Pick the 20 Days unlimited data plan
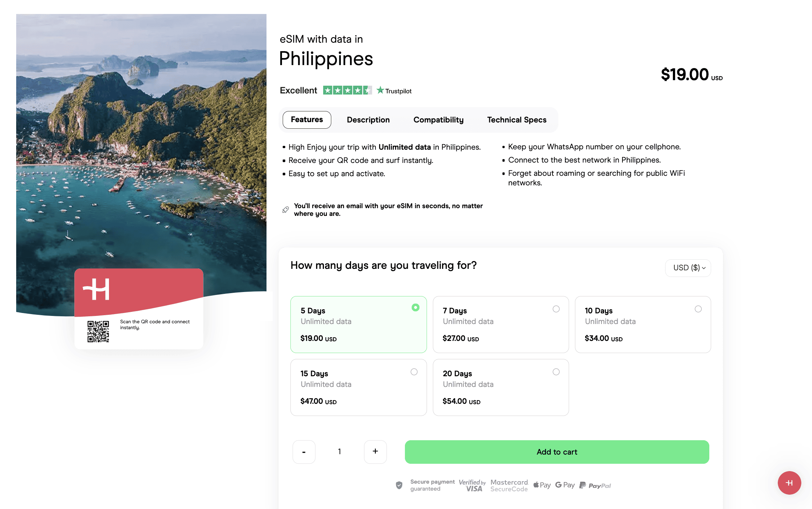812x509 pixels. [500, 387]
